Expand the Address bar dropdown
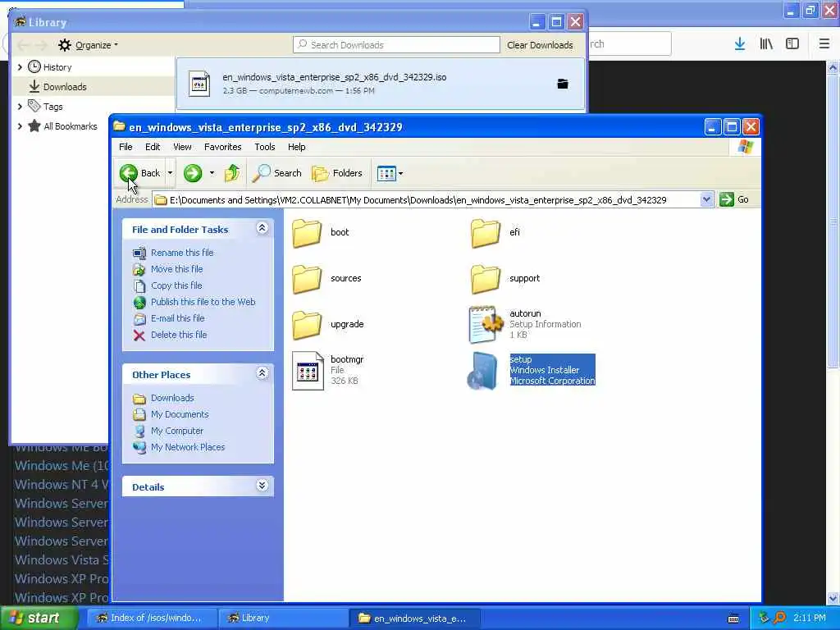The image size is (840, 630). pyautogui.click(x=706, y=200)
